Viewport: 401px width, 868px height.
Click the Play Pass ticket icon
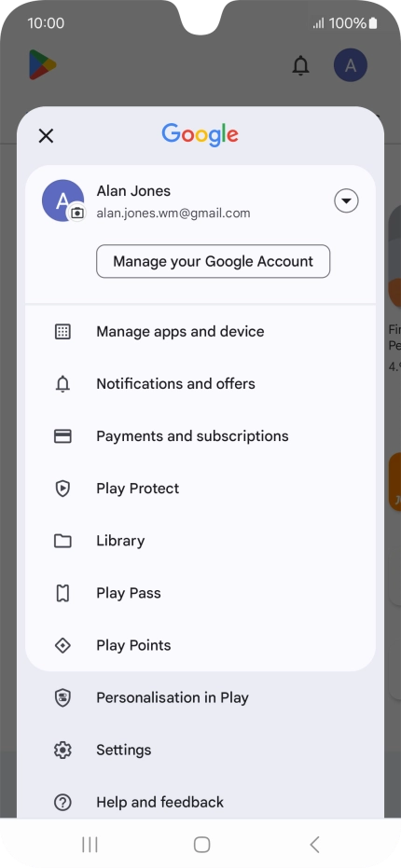pos(62,593)
